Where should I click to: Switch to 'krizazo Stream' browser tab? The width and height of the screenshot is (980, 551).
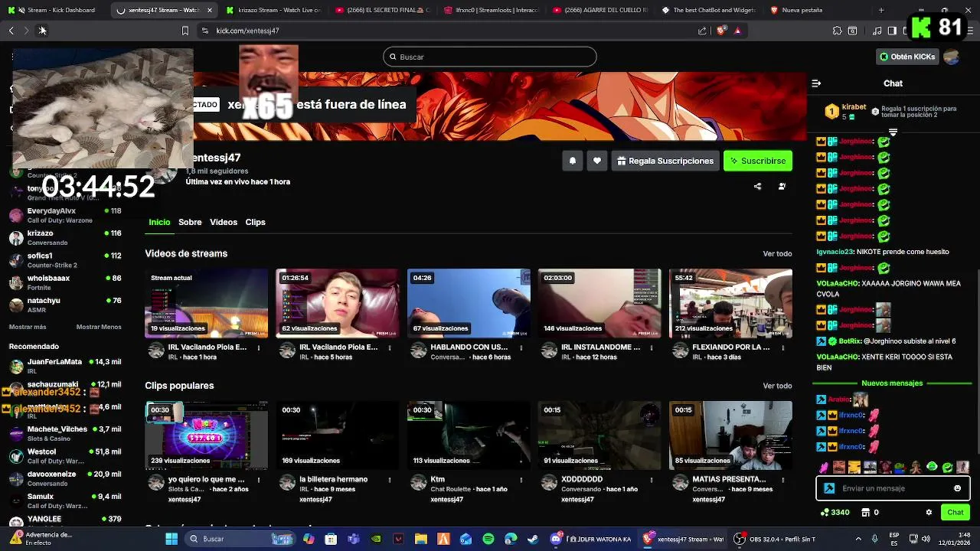(273, 10)
